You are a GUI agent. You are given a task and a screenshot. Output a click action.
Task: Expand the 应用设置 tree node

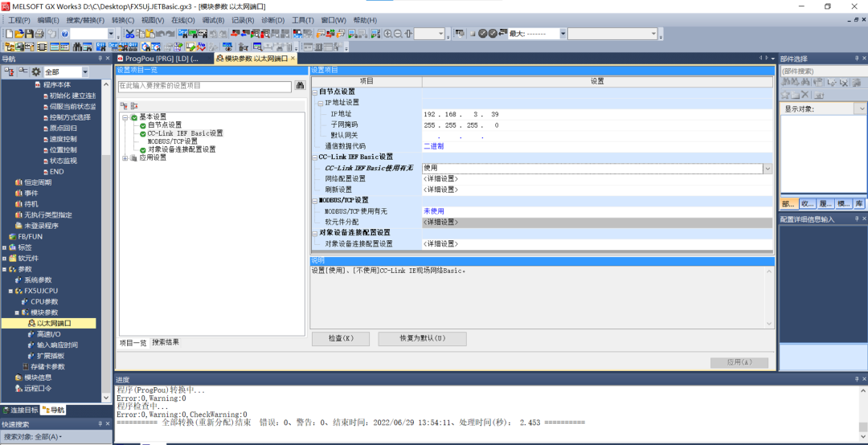125,157
